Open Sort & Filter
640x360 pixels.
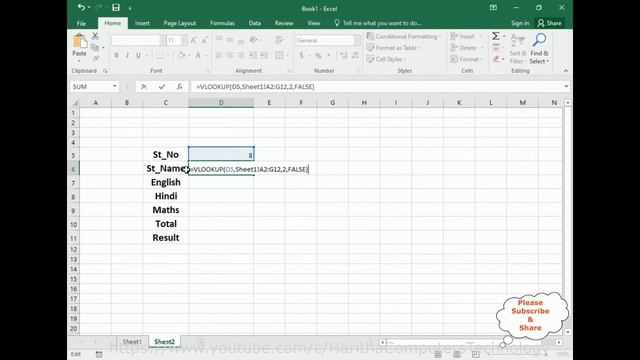tap(518, 49)
